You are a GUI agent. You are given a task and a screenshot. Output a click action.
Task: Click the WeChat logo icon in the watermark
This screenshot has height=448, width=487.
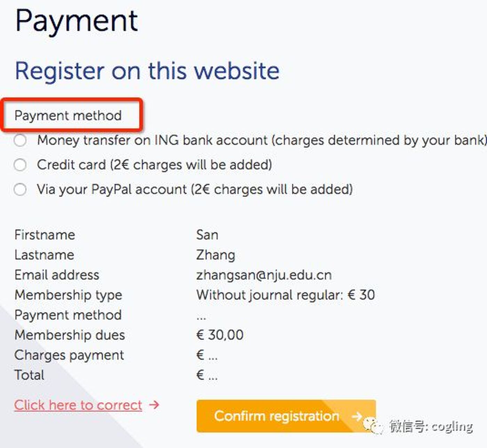(x=374, y=425)
